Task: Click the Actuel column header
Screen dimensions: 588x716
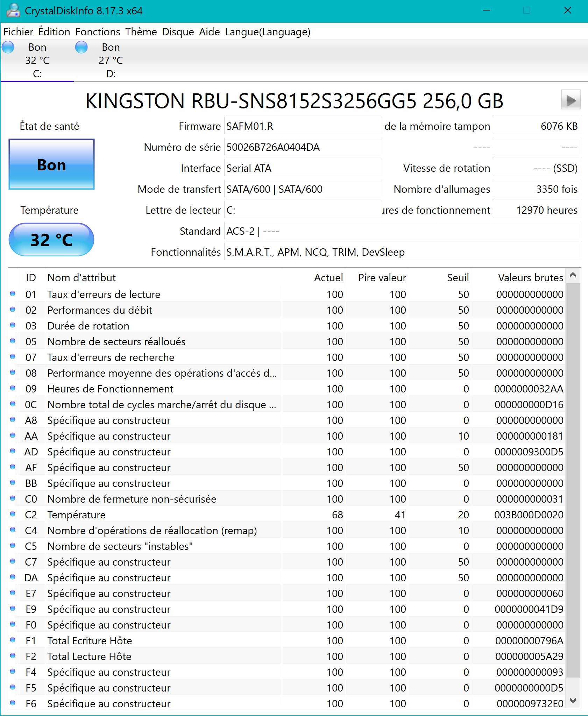Action: [314, 277]
